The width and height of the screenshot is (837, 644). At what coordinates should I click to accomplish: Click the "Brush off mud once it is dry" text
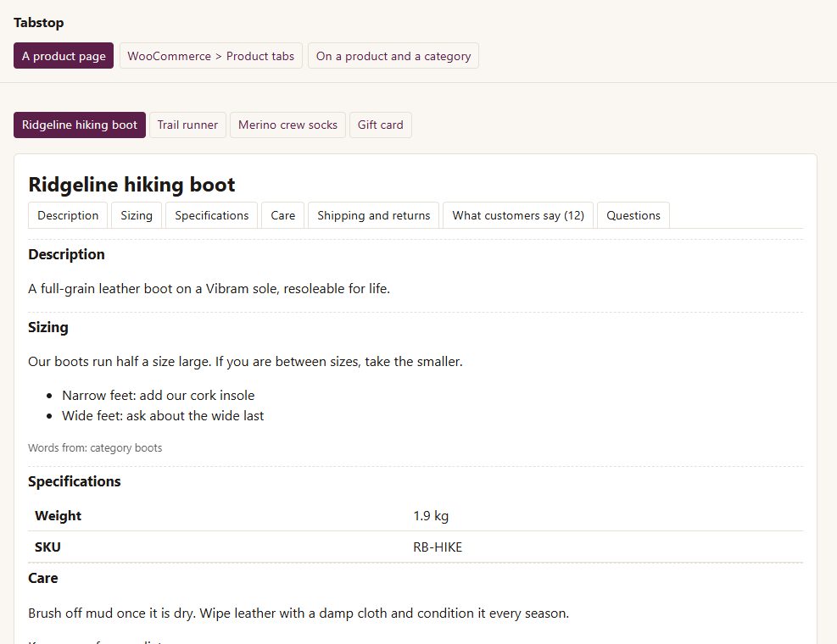click(x=299, y=613)
